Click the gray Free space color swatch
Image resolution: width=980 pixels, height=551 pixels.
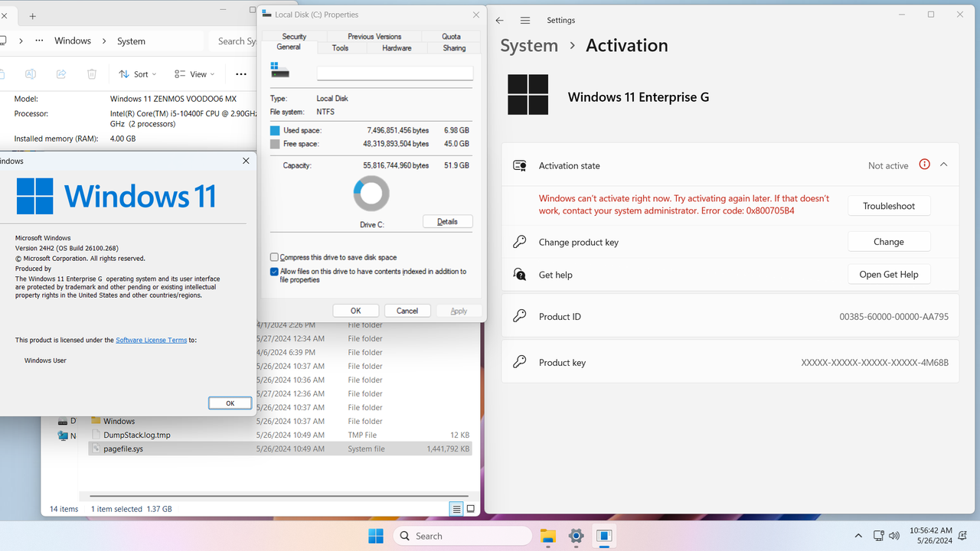pos(275,144)
